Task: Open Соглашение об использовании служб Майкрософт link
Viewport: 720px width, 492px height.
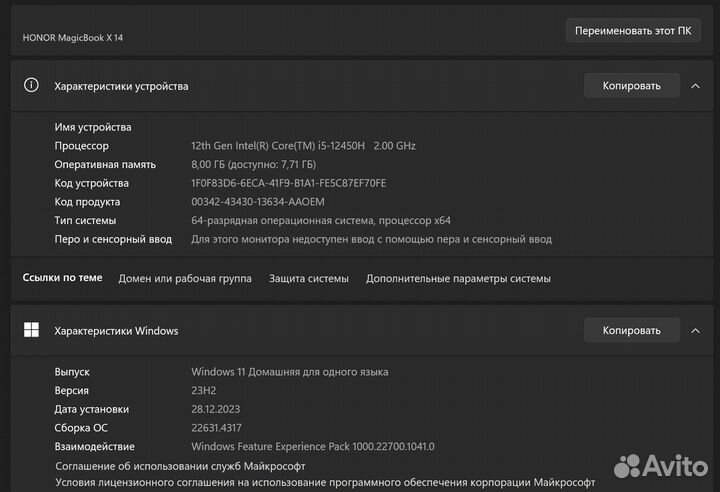Action: pyautogui.click(x=180, y=466)
